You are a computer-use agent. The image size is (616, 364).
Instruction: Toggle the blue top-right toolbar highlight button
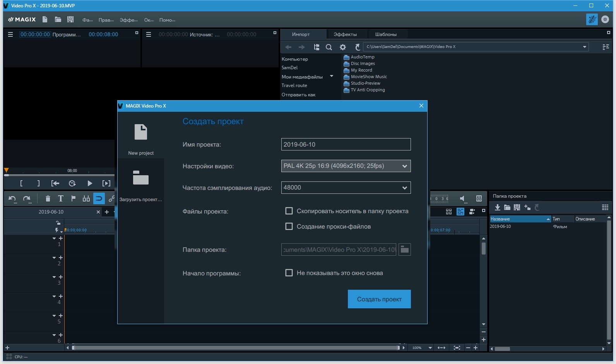click(592, 19)
